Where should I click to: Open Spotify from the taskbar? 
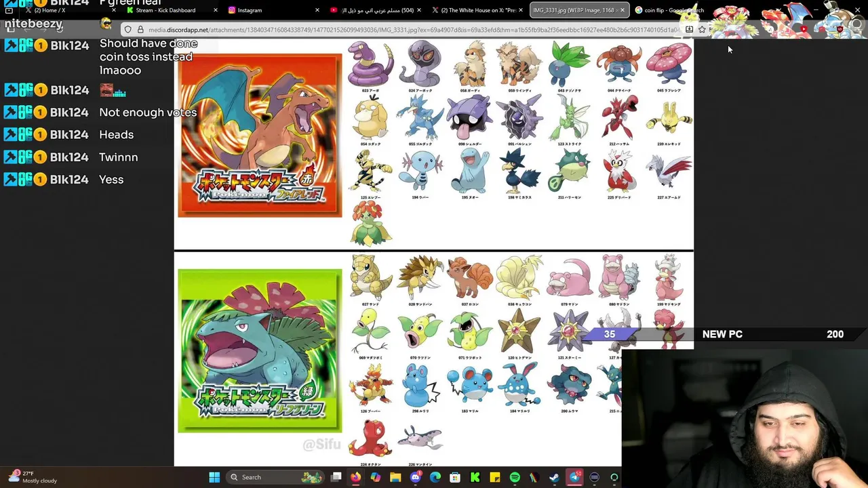click(515, 477)
